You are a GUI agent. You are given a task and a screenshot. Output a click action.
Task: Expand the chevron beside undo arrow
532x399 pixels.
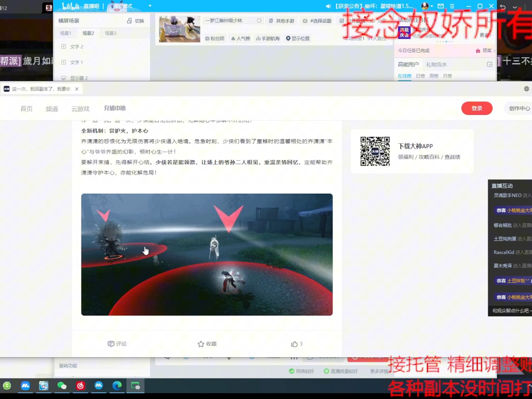coord(515,7)
